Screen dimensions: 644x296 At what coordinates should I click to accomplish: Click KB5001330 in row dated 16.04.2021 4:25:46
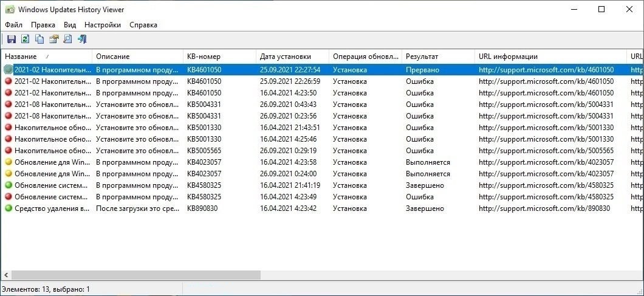(204, 139)
